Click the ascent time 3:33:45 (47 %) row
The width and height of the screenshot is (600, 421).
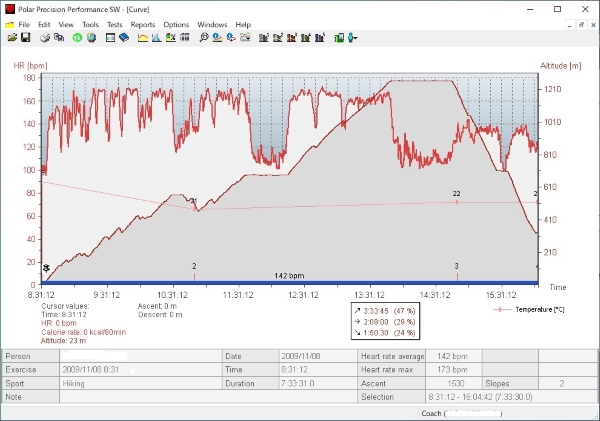385,311
